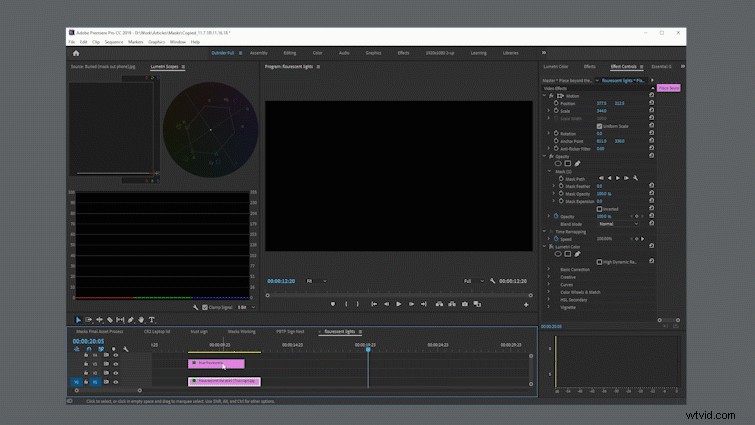
Task: Click the Export Frame camera icon
Action: pyautogui.click(x=465, y=304)
